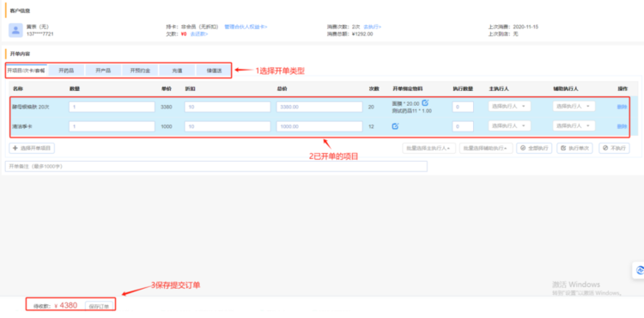Click item name 酵母极焕肤 20次
This screenshot has width=644, height=318.
[x=30, y=107]
